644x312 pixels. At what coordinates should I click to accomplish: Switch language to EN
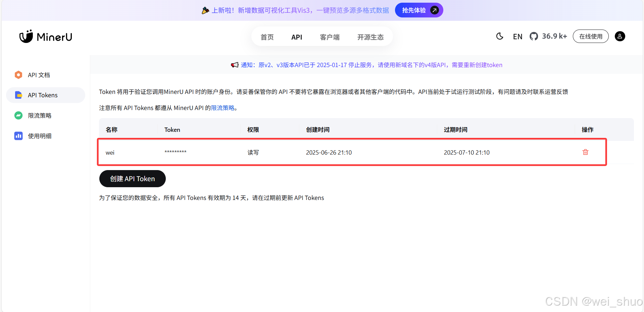517,37
